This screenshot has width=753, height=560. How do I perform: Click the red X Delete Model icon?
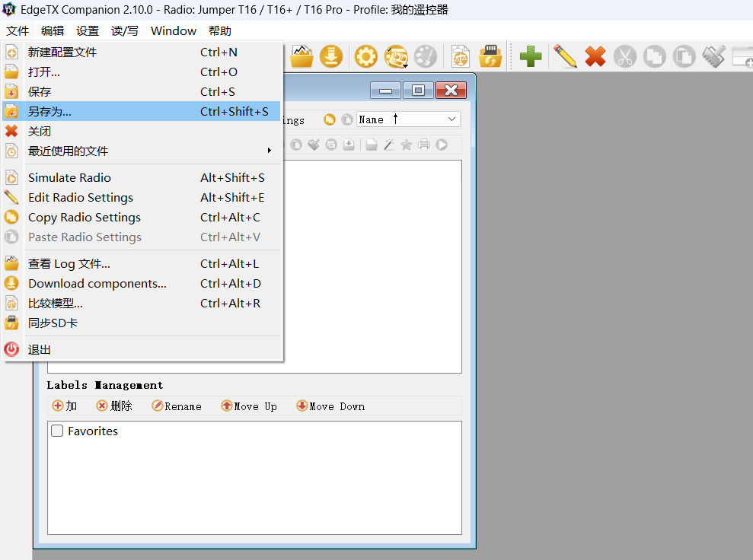coord(595,56)
